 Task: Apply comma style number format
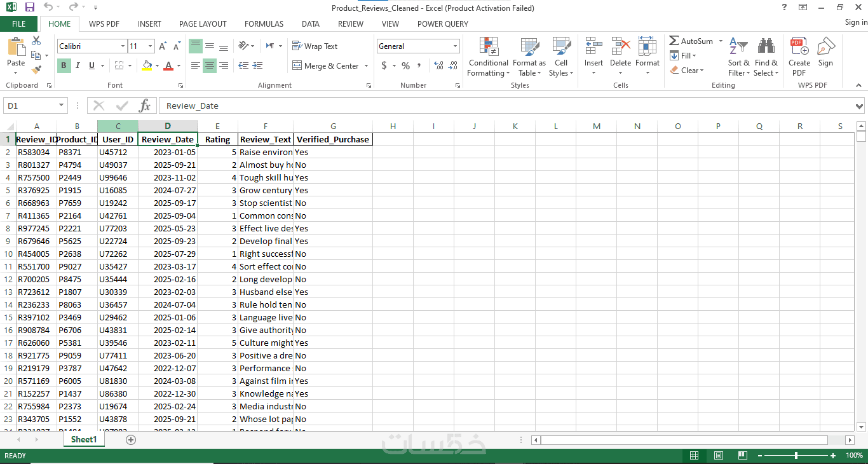pos(419,65)
